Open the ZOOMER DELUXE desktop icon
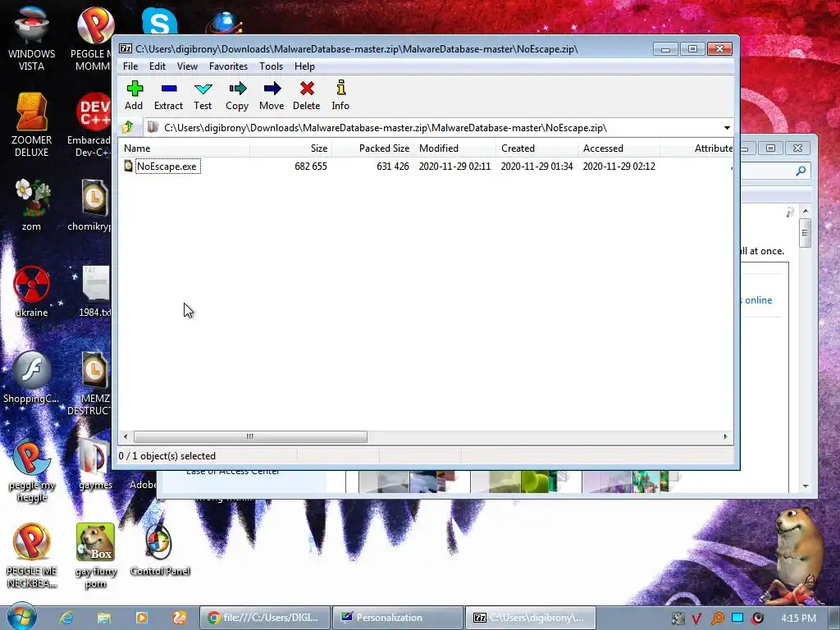 click(31, 125)
